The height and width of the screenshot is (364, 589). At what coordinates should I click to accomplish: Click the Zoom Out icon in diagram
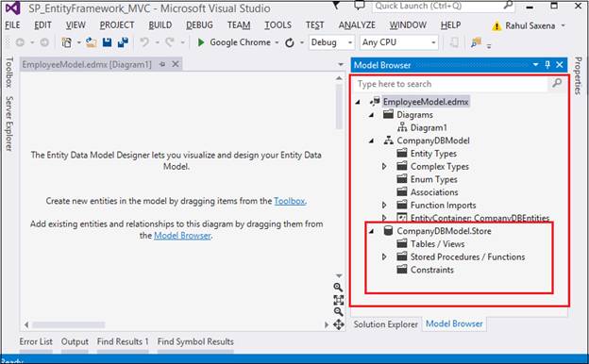tap(339, 311)
